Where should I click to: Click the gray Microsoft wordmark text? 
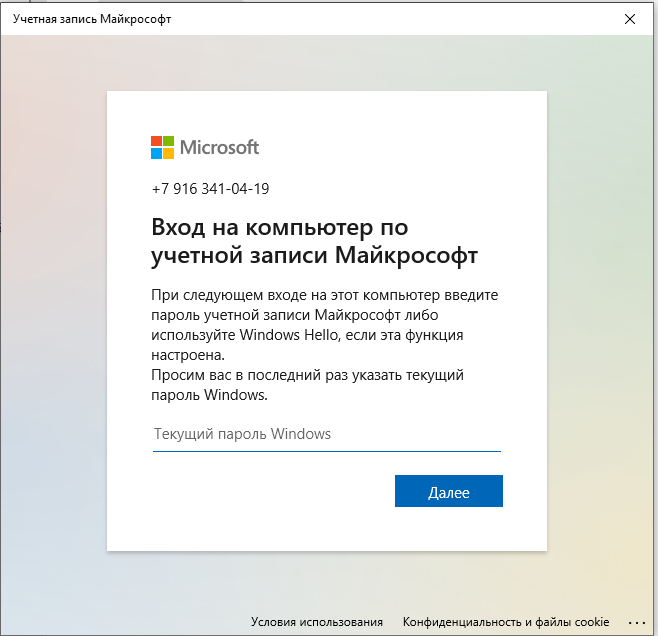tap(219, 147)
